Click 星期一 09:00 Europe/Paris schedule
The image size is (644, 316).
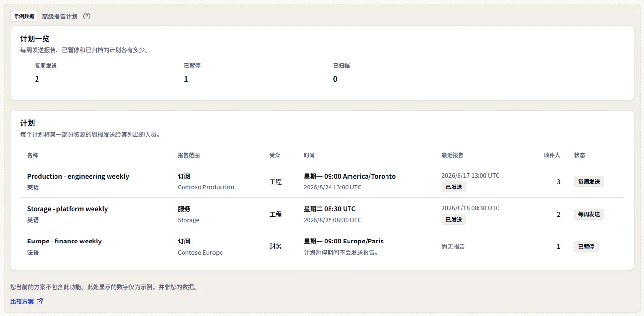coord(344,241)
